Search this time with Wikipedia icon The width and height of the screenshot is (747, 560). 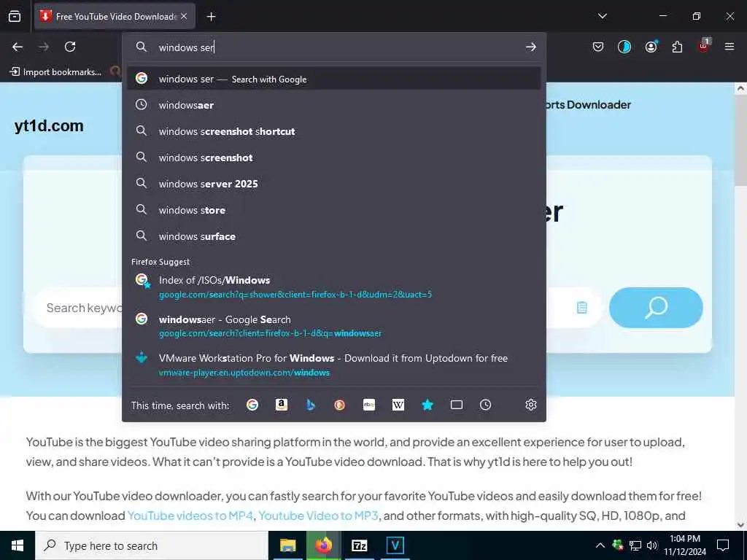(398, 405)
